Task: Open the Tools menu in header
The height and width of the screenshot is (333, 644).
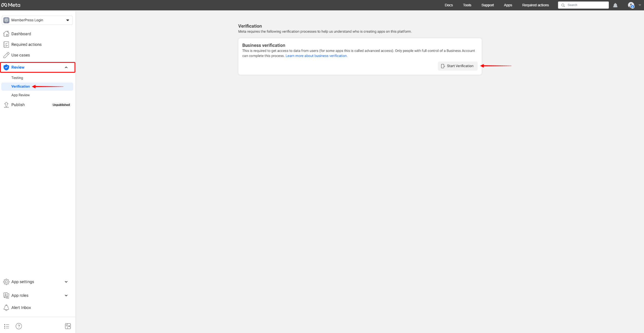Action: point(467,5)
